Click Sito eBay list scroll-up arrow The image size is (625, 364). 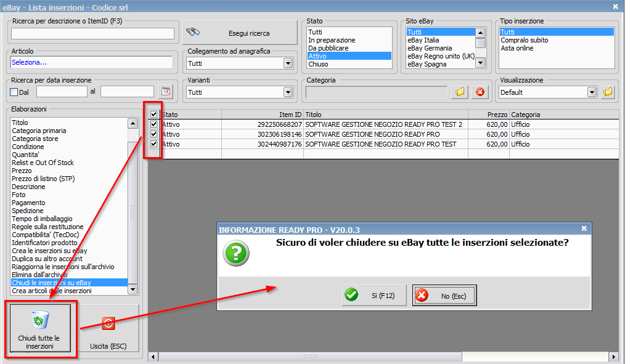pyautogui.click(x=481, y=33)
